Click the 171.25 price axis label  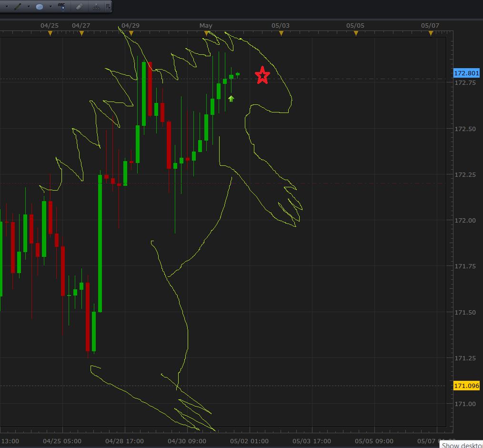point(465,358)
